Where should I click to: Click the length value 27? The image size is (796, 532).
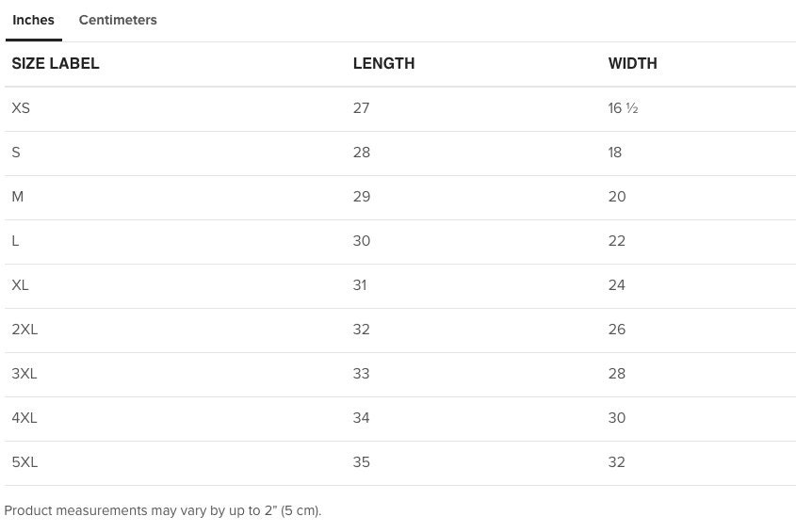pos(362,108)
